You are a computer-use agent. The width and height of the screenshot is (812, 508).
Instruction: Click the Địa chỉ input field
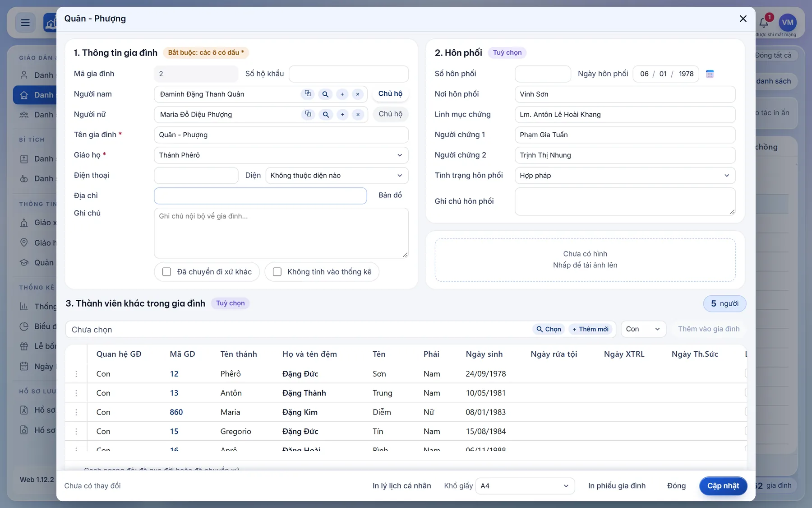260,196
